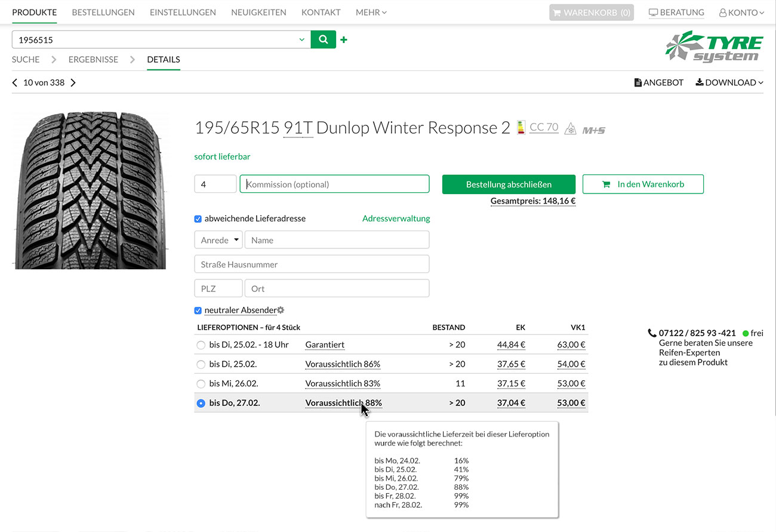Click the Angebot document icon
This screenshot has height=532, width=776.
click(638, 82)
